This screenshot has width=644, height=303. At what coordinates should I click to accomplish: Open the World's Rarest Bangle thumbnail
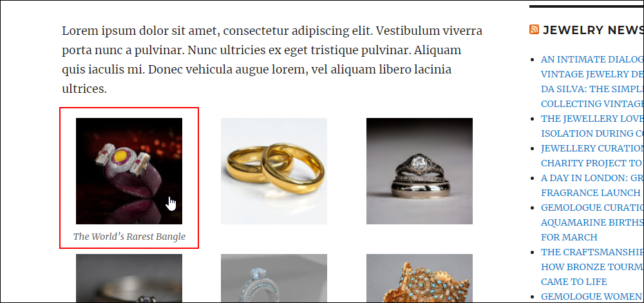click(x=129, y=171)
